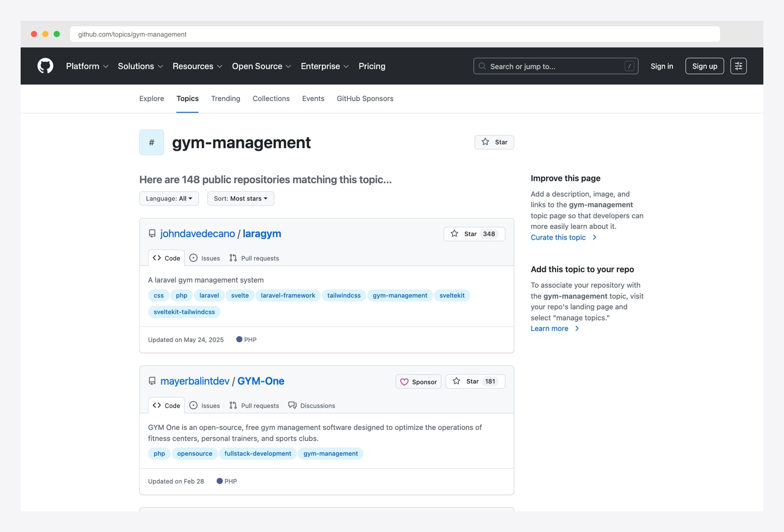
Task: Open the Sort: Most stars dropdown
Action: pyautogui.click(x=241, y=198)
